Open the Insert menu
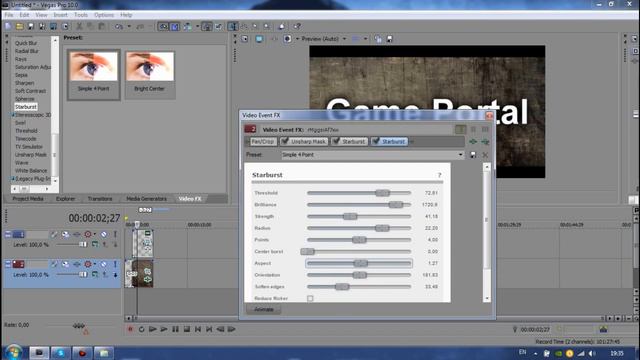The width and height of the screenshot is (640, 360). 60,15
